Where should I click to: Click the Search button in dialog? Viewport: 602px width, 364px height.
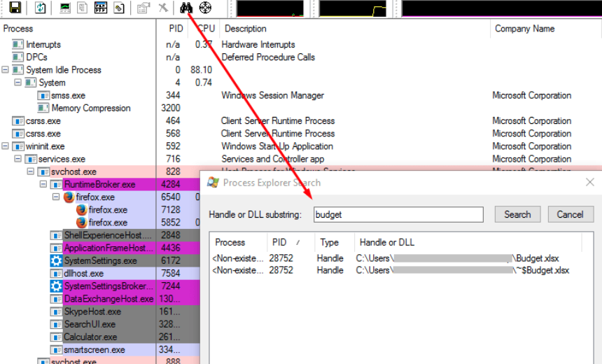(517, 214)
